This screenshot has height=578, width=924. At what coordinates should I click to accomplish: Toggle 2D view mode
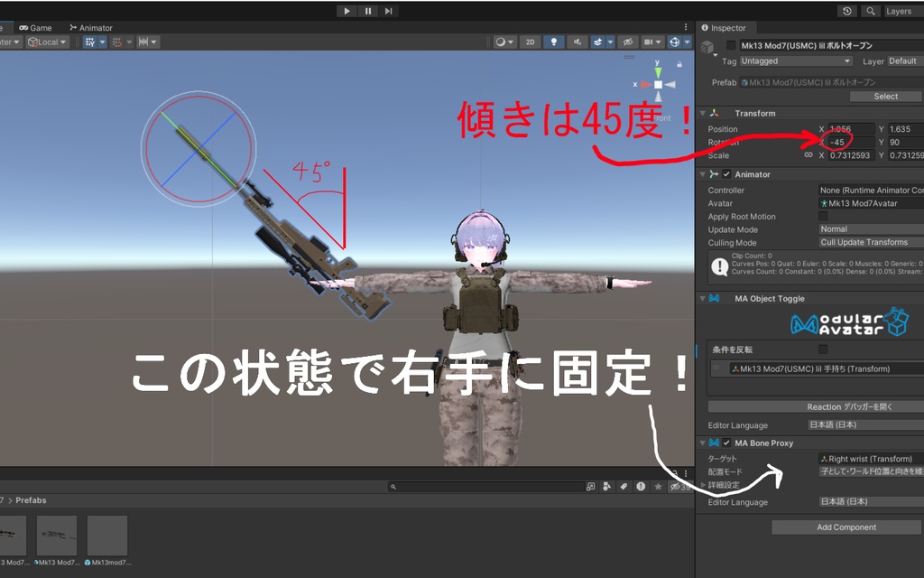pos(530,42)
